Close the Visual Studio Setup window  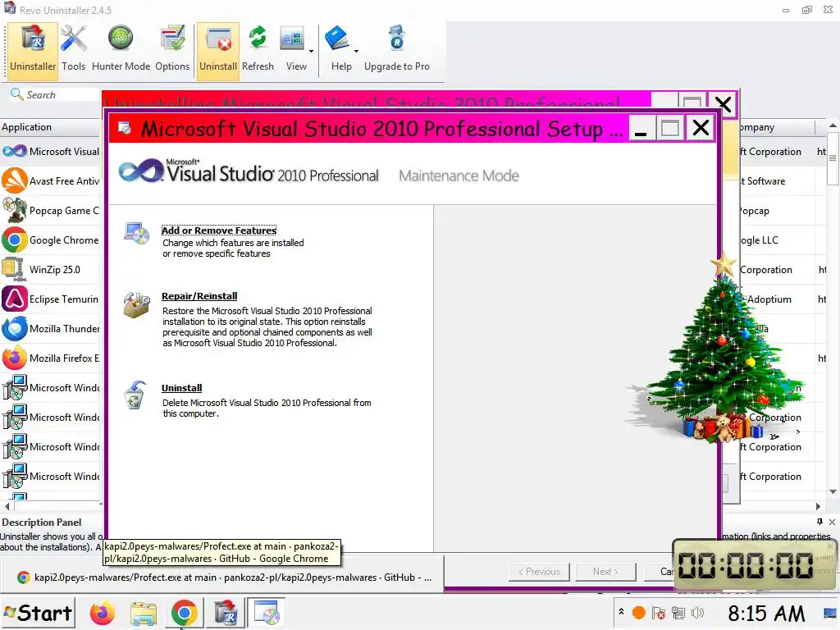tap(701, 129)
